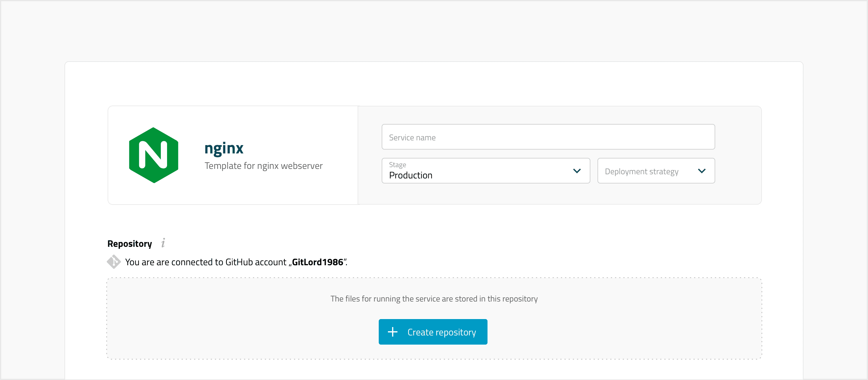Select the Production stage value text
Viewport: 868px width, 380px height.
pyautogui.click(x=411, y=175)
